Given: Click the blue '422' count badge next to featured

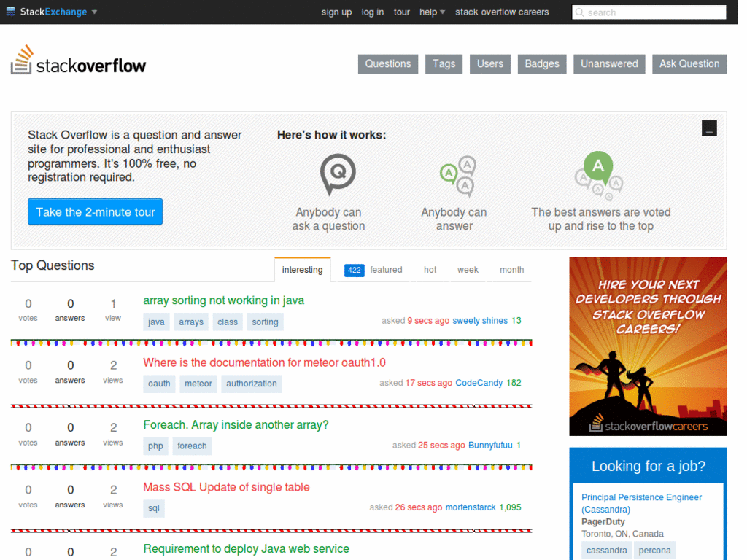Looking at the screenshot, I should pyautogui.click(x=354, y=270).
